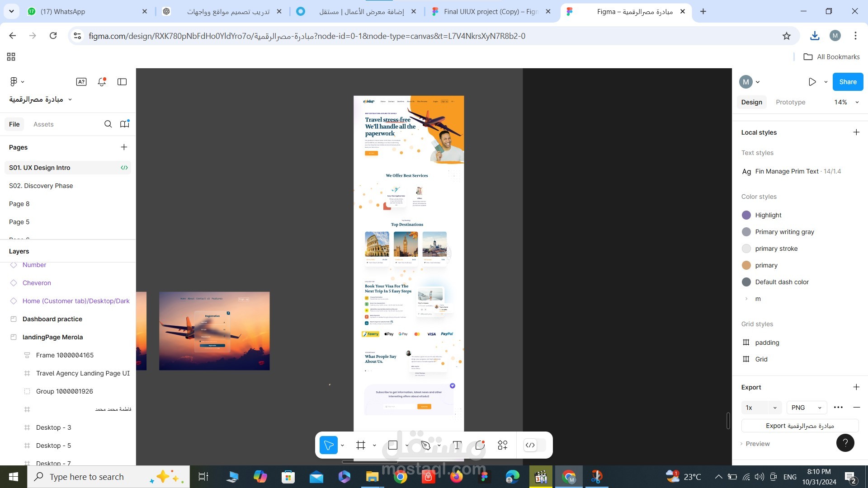Screen dimensions: 868x488
Task: Open the libraries book icon
Action: tap(125, 124)
